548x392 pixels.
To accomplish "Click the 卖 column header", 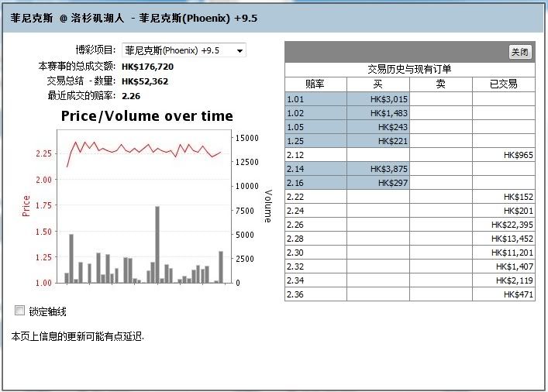I will (440, 84).
